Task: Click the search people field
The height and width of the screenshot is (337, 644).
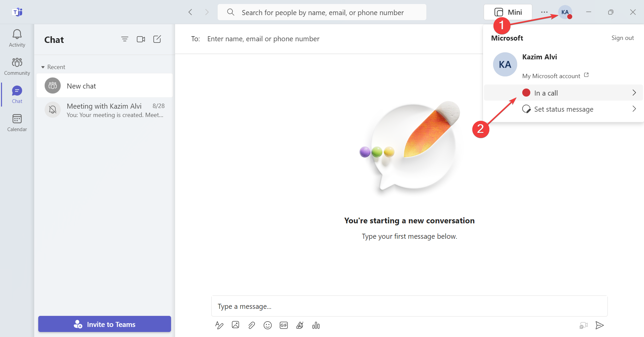Action: coord(322,12)
